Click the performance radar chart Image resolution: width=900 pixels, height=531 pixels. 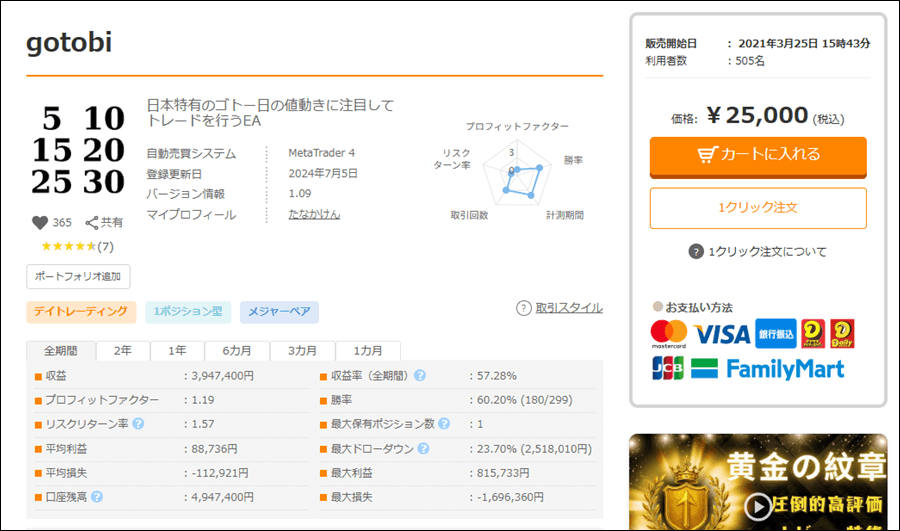click(x=517, y=172)
